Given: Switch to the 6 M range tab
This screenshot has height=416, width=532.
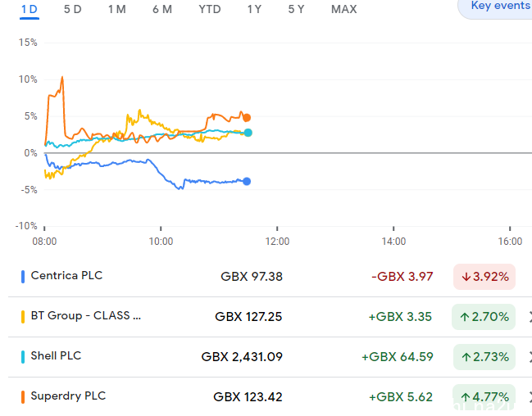Looking at the screenshot, I should (x=162, y=9).
